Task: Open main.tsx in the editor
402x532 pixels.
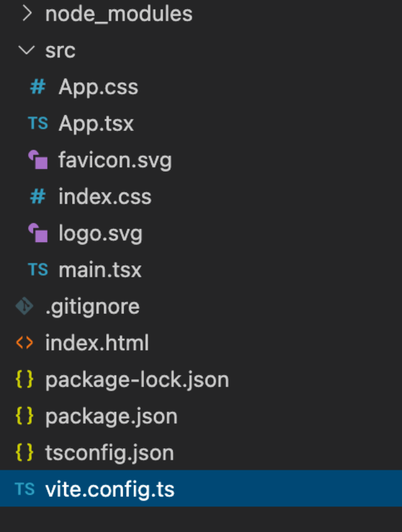Action: pos(100,270)
